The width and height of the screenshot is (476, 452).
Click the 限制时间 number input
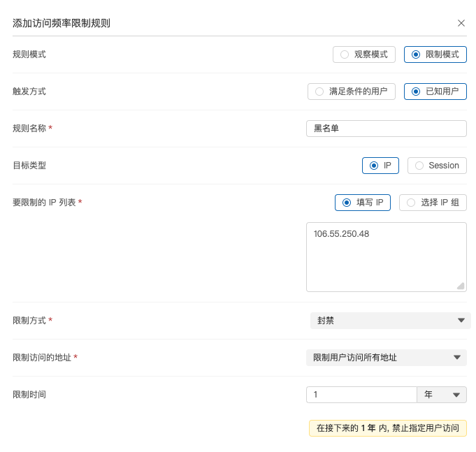(361, 395)
